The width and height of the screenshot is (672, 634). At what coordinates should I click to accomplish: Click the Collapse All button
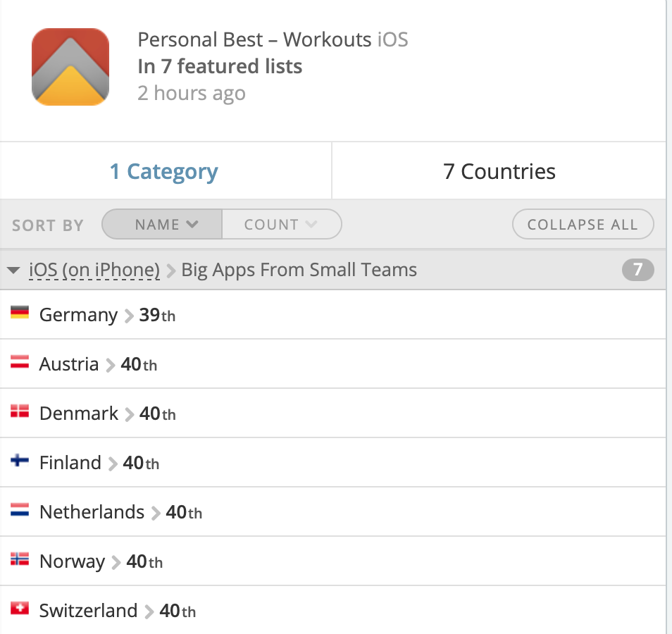pos(583,224)
